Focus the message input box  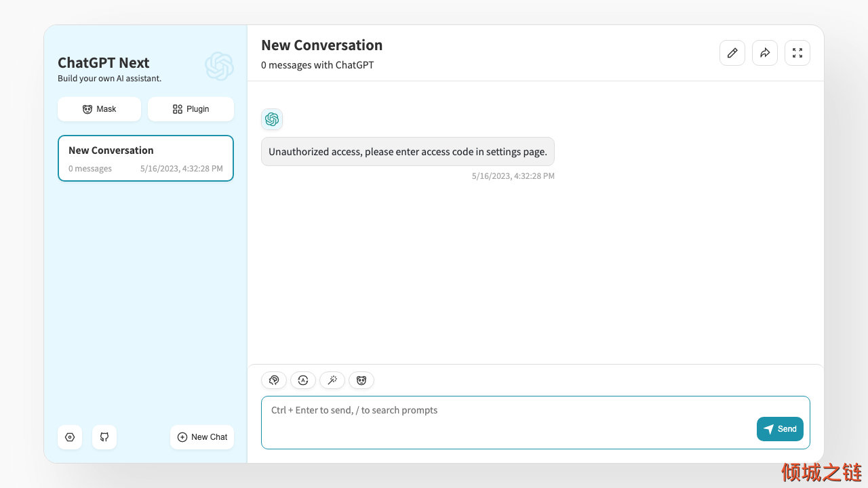(x=536, y=422)
